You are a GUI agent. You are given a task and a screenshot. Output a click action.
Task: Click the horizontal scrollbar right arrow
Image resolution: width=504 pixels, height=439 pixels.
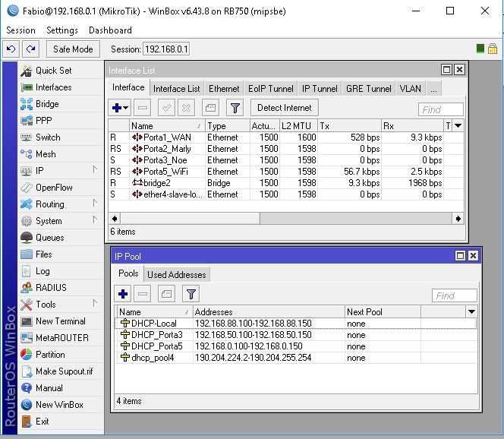pos(458,219)
